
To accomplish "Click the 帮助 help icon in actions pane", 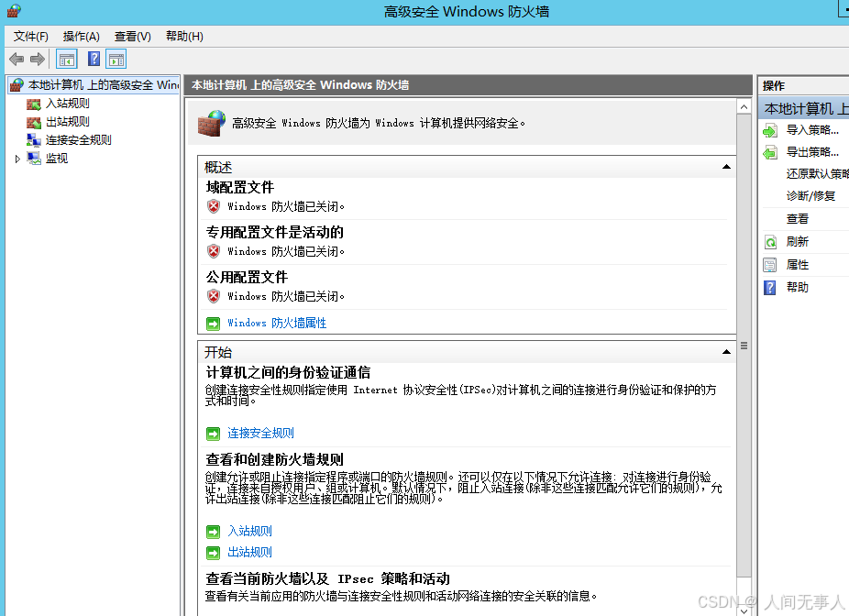I will pos(770,288).
